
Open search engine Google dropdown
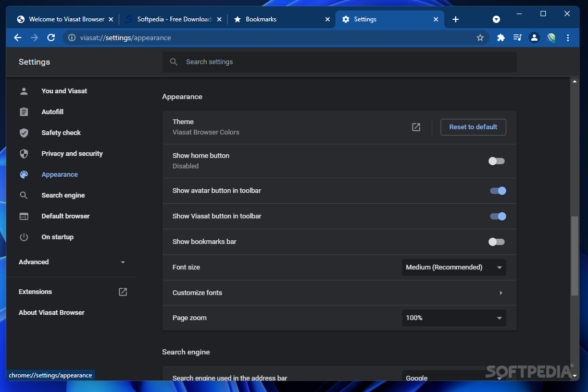click(454, 376)
